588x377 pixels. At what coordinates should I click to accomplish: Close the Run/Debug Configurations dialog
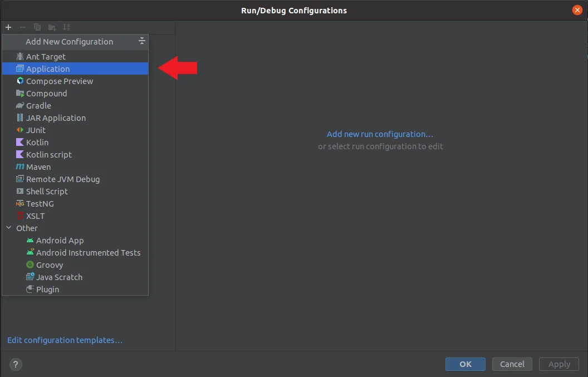point(577,10)
